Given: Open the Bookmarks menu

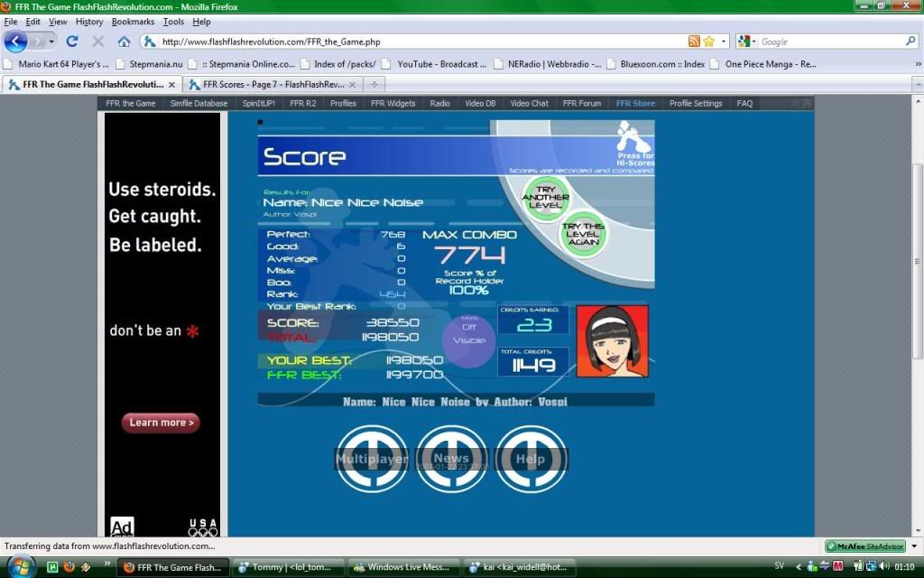Looking at the screenshot, I should tap(133, 22).
